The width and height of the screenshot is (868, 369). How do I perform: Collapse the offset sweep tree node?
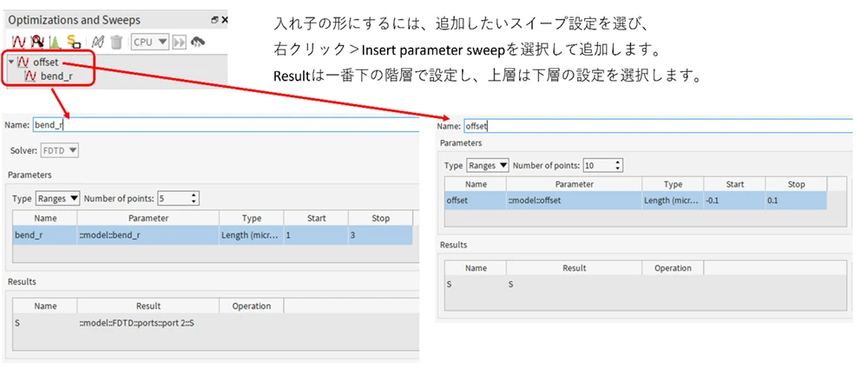[x=11, y=62]
